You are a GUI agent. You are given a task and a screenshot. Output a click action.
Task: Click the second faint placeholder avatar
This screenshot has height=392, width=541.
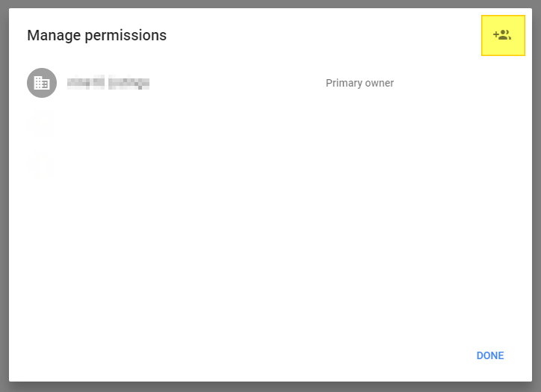click(42, 164)
